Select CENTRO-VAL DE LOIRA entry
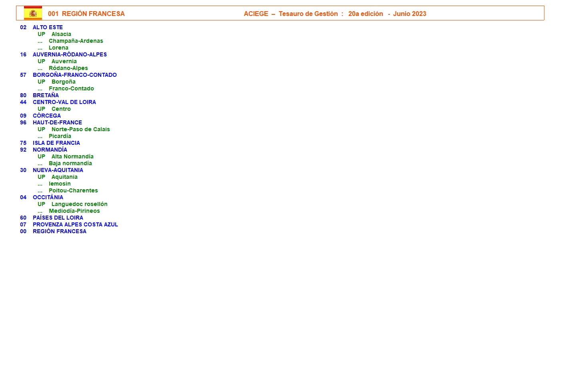The height and width of the screenshot is (392, 564). tap(64, 102)
